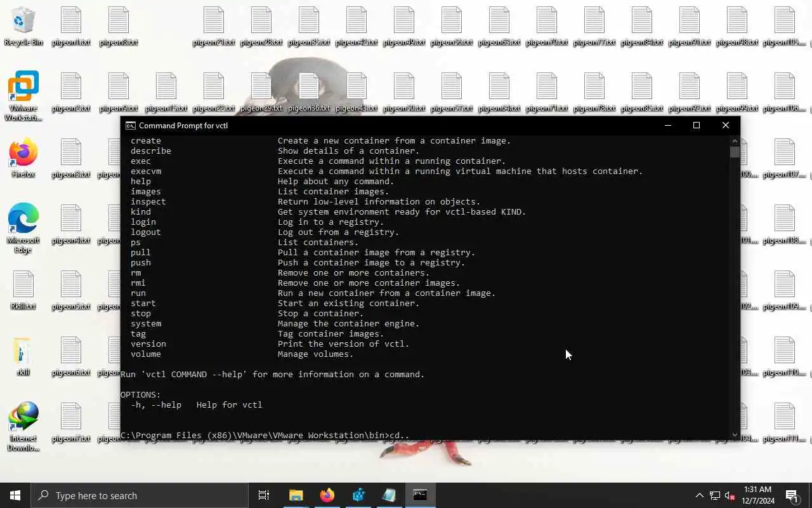Open Firefox from the taskbar
The height and width of the screenshot is (508, 812).
327,495
